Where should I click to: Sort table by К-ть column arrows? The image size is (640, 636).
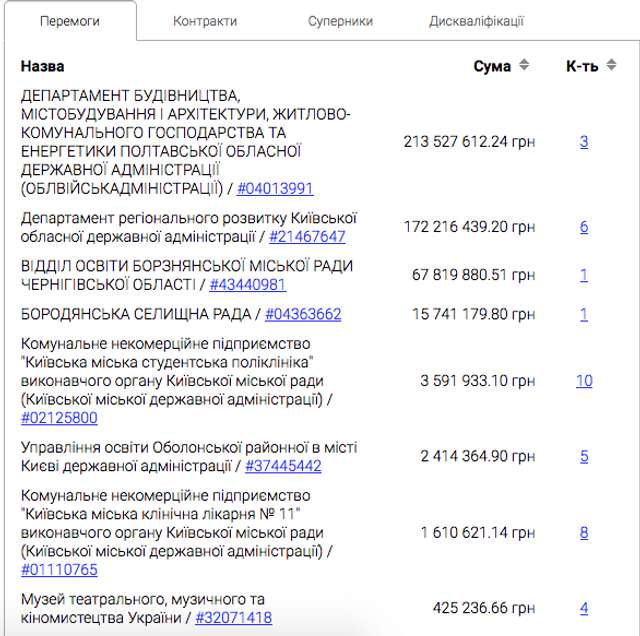(x=611, y=65)
